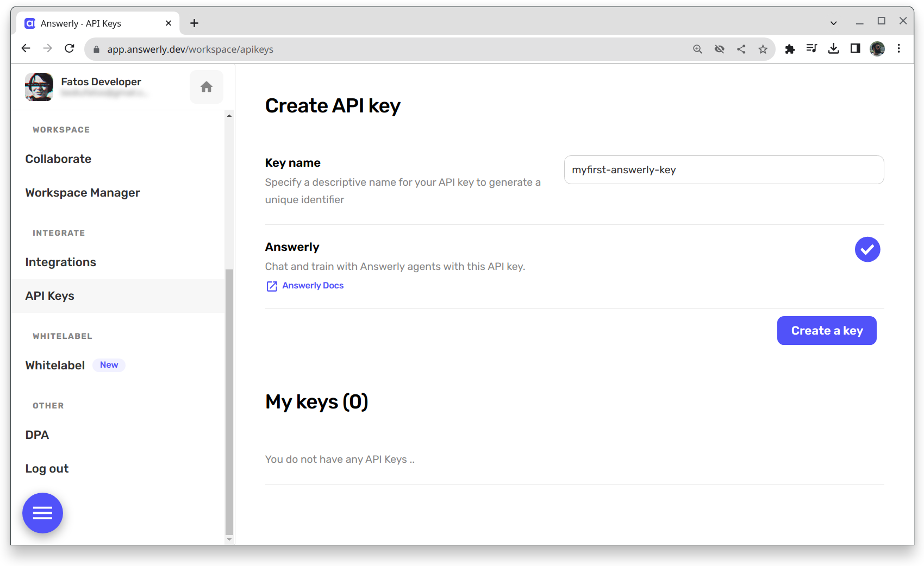Open Workspace Manager from sidebar
Screen dimensions: 924x566
(83, 193)
